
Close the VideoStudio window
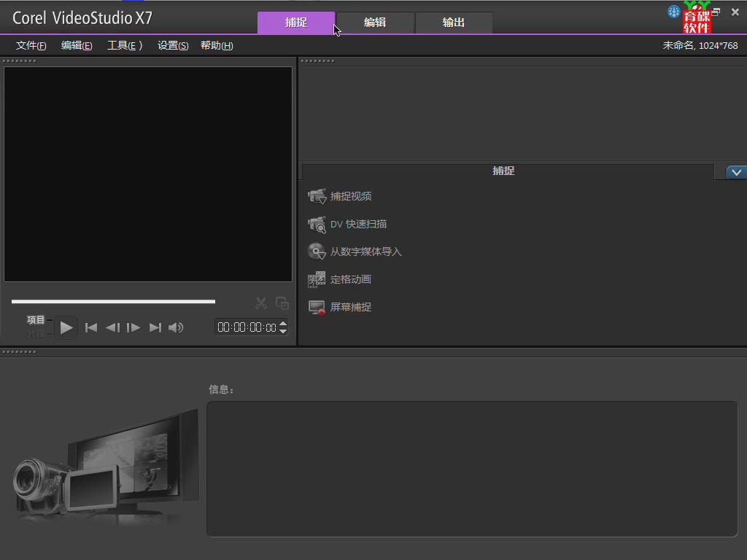735,12
